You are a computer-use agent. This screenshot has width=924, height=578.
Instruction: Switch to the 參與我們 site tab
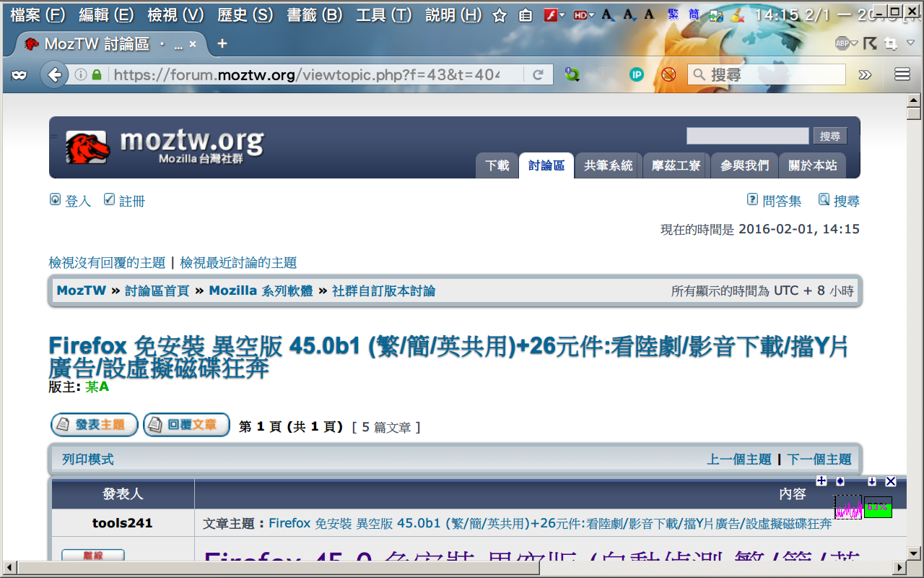click(x=744, y=165)
